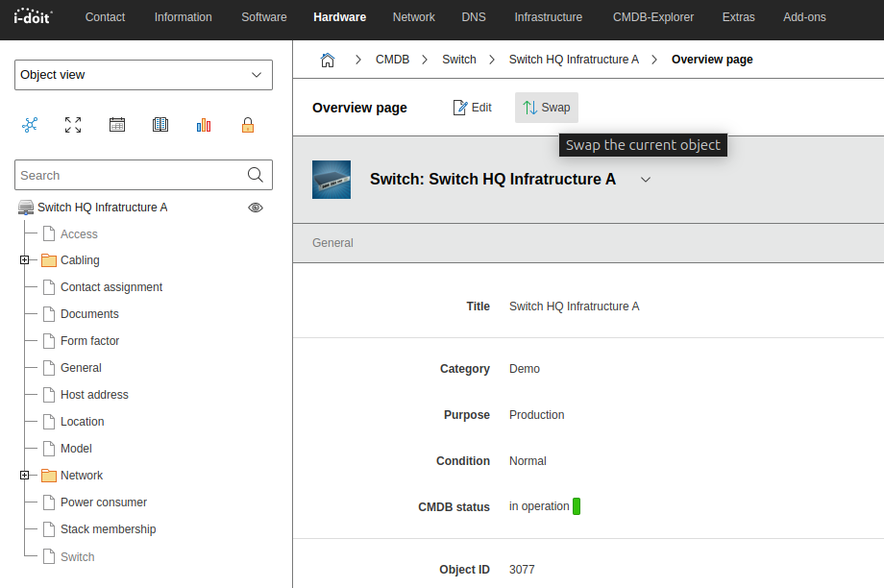884x588 pixels.
Task: Open the Host address category
Action: [95, 395]
